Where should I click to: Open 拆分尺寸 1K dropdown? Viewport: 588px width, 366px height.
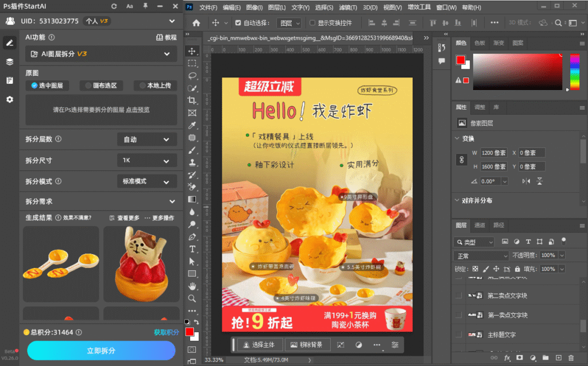[146, 160]
